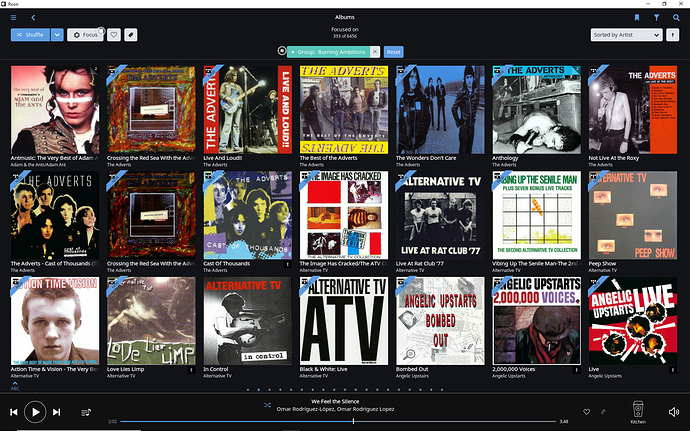The width and height of the screenshot is (690, 431).
Task: Open Live And Loud!! album cover
Action: coord(247,110)
